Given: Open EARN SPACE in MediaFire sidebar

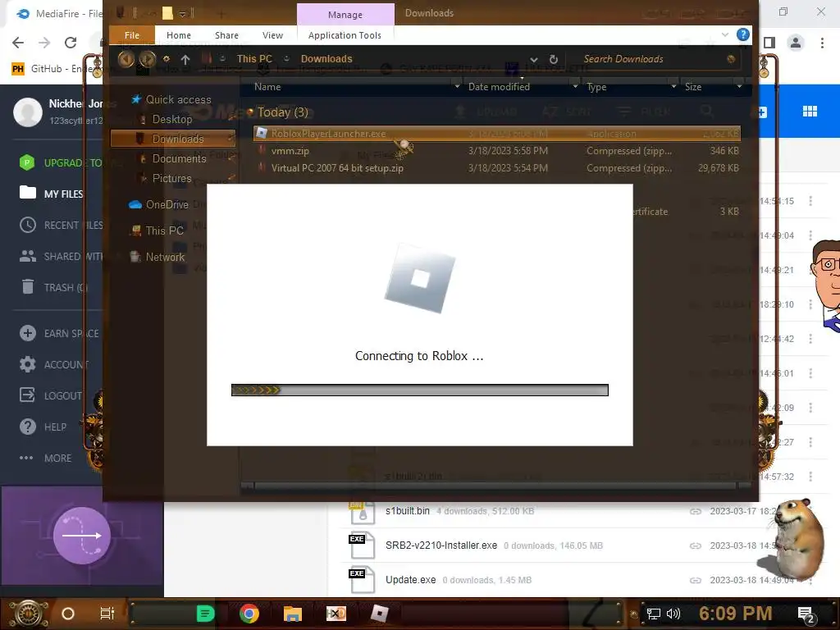Looking at the screenshot, I should tap(59, 333).
